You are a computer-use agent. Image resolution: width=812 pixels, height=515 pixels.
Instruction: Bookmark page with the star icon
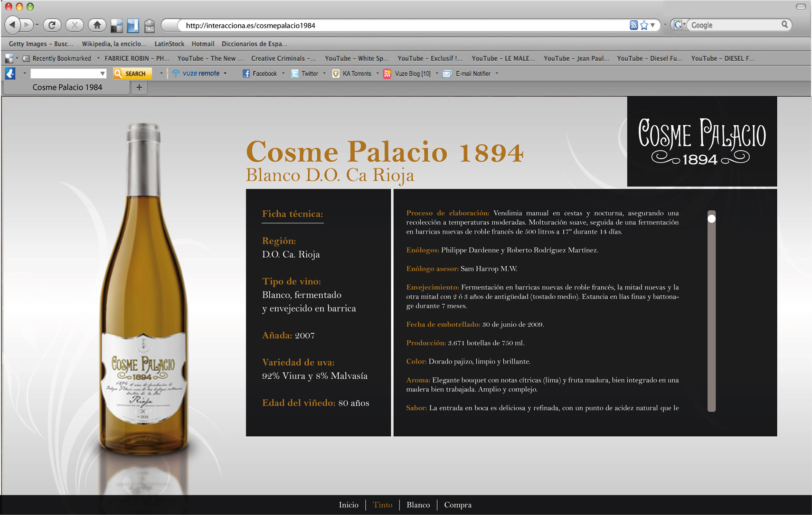[x=644, y=25]
